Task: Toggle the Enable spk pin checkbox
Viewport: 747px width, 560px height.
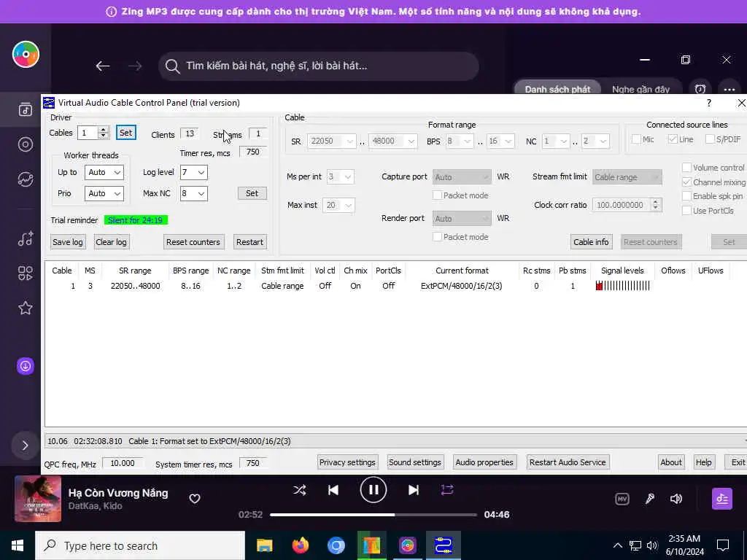Action: [x=686, y=196]
